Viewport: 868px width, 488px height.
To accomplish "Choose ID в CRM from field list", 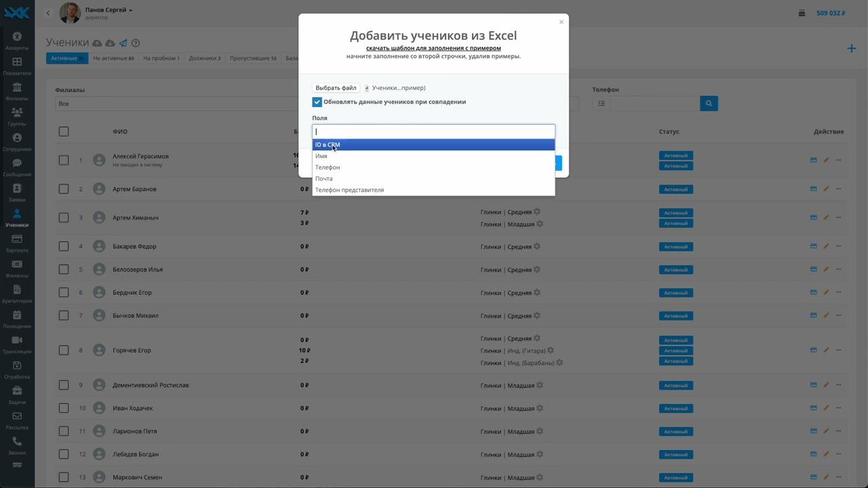I will click(x=433, y=144).
